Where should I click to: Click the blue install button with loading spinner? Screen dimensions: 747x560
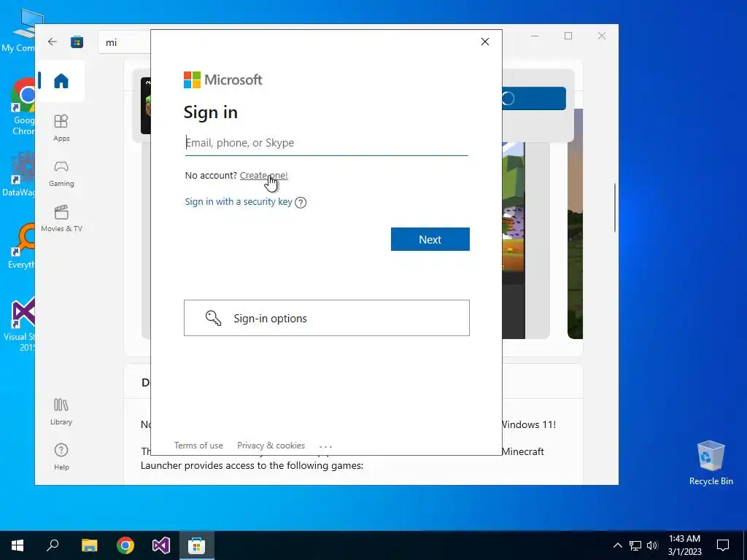click(x=533, y=98)
